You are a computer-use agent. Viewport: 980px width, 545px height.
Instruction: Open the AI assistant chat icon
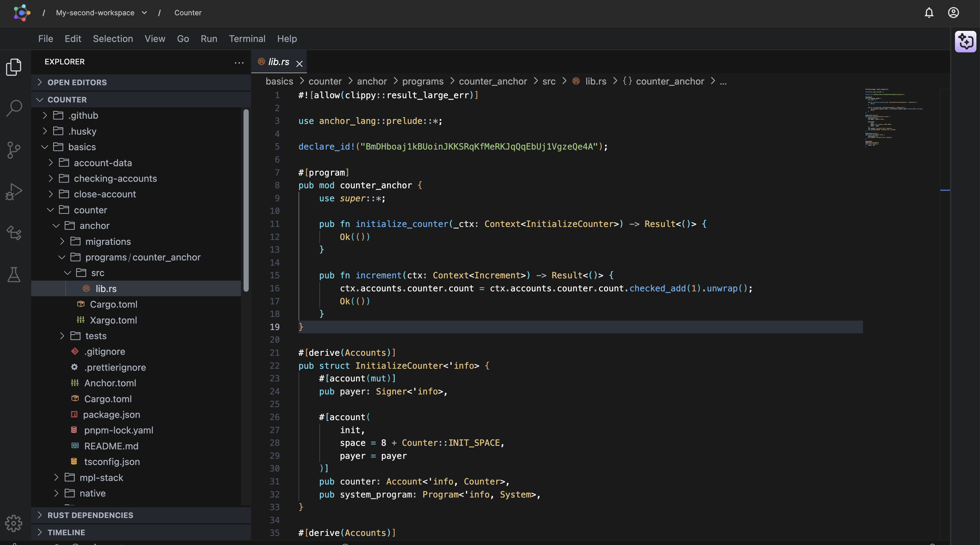pyautogui.click(x=966, y=42)
